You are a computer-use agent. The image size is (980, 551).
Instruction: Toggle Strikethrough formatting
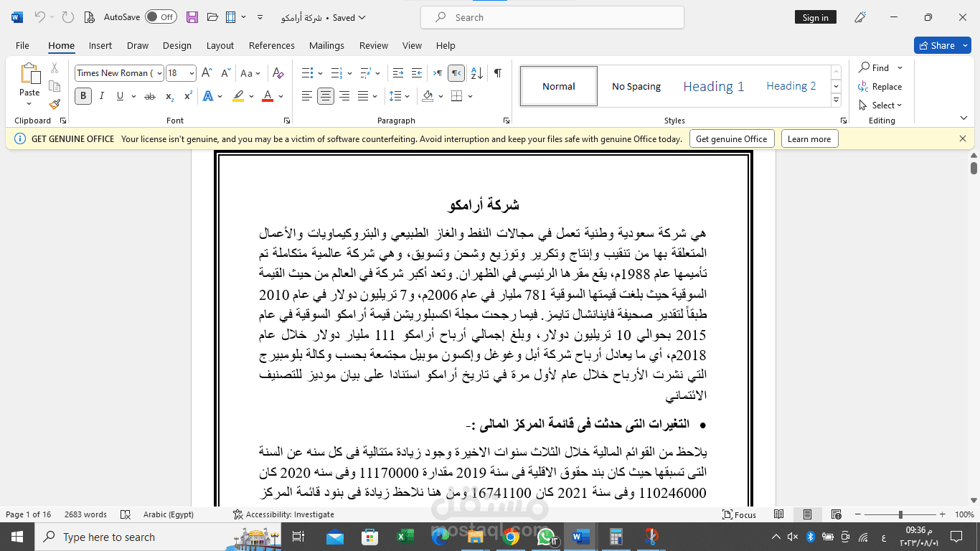coord(149,96)
